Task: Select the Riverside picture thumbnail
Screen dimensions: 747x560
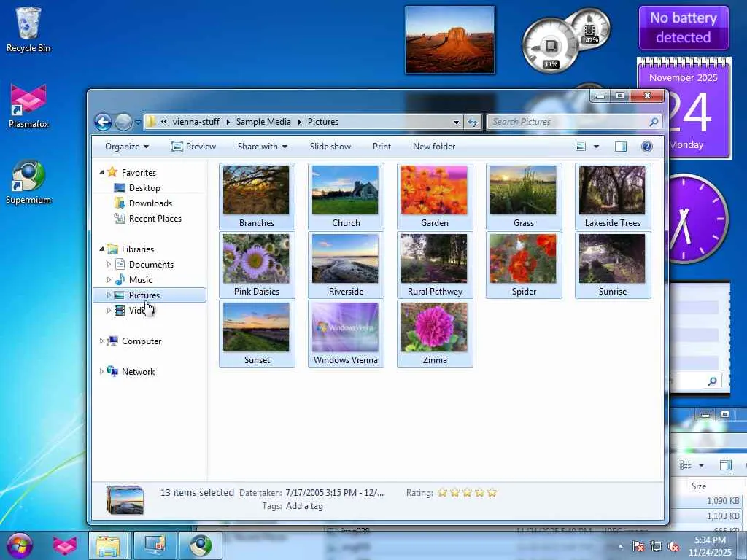Action: [x=346, y=265]
